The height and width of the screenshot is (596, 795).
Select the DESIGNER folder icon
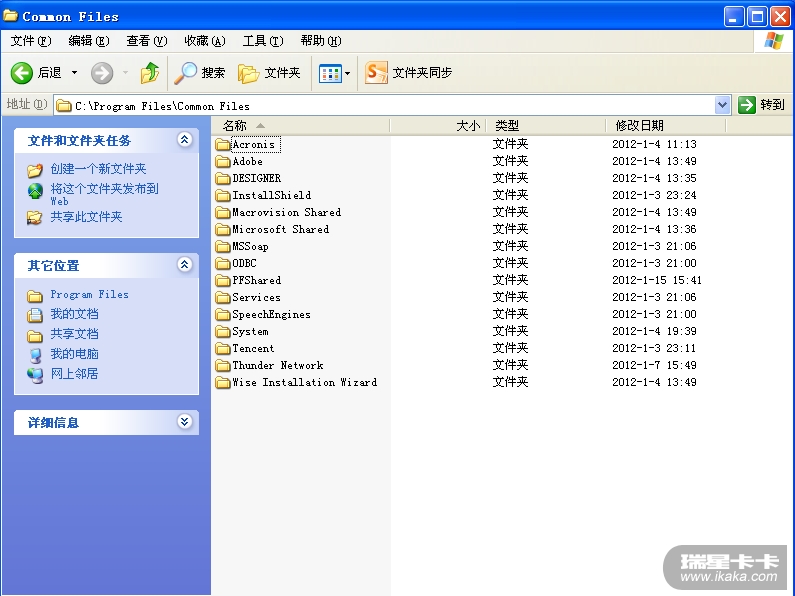pos(223,179)
